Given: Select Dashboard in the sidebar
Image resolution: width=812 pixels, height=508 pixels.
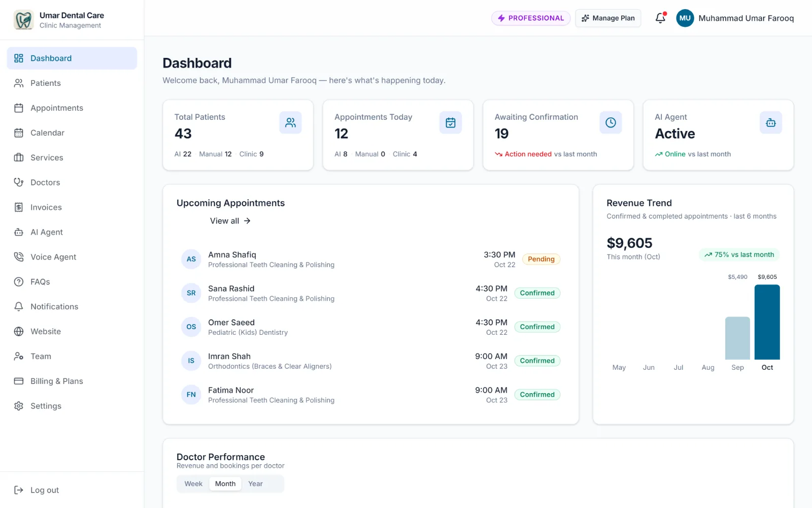Looking at the screenshot, I should tap(72, 58).
